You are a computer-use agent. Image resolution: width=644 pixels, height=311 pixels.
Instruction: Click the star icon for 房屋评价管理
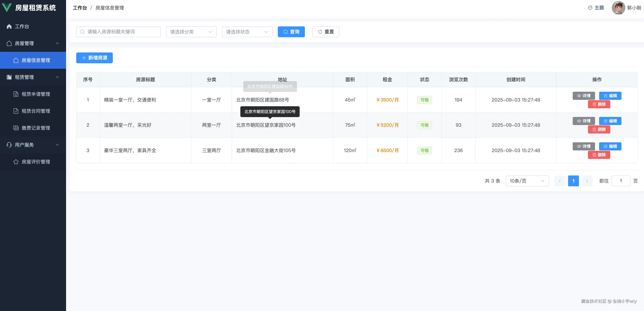pos(16,162)
